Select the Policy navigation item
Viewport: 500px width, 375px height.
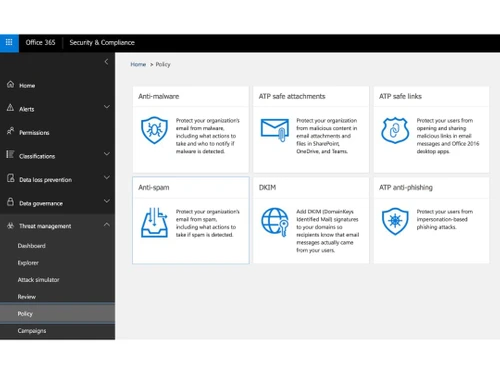(x=57, y=313)
